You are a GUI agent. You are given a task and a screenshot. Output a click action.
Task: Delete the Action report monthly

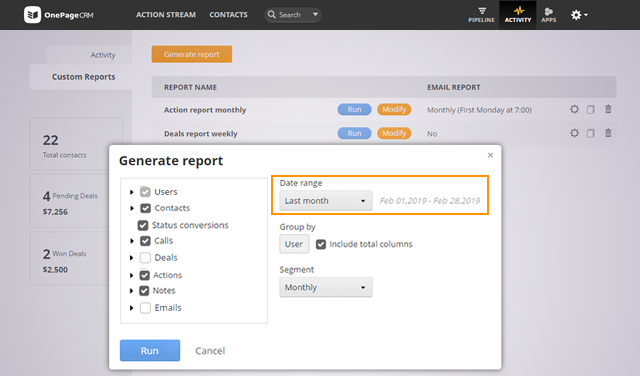coord(608,109)
